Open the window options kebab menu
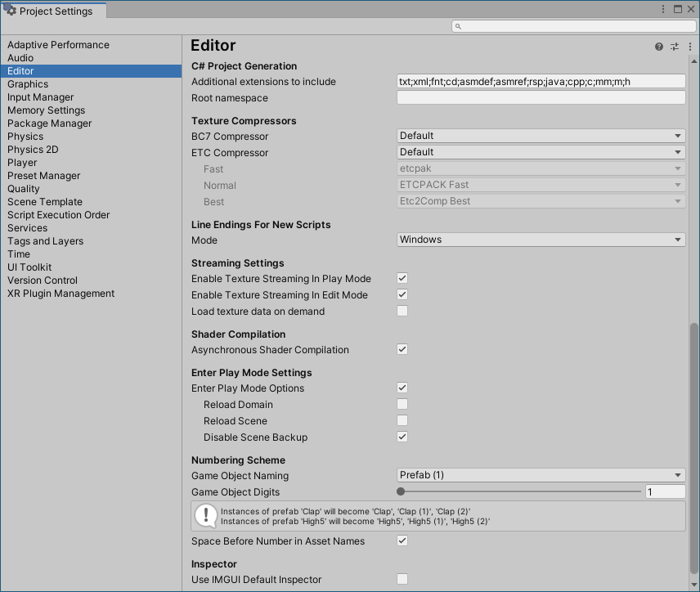The image size is (700, 592). click(663, 9)
